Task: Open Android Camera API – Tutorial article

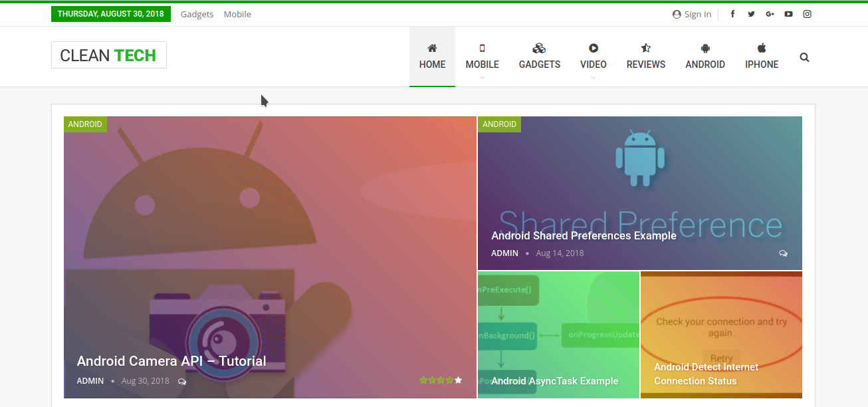Action: click(x=171, y=361)
